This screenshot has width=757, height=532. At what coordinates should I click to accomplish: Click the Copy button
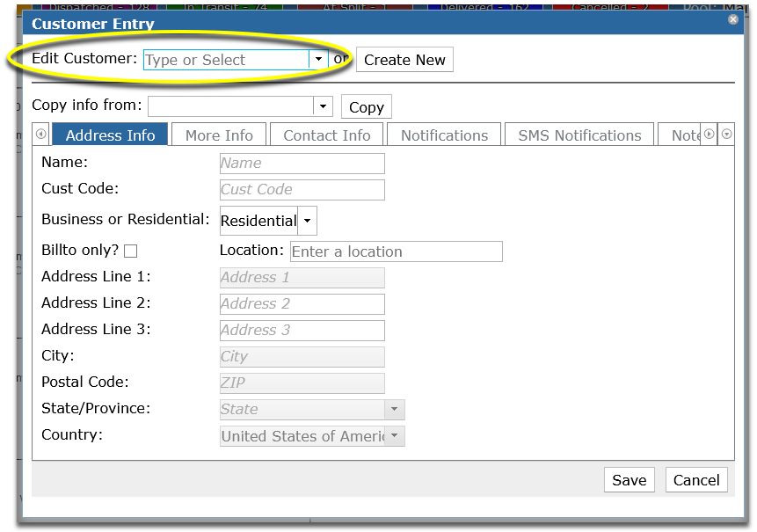[367, 107]
